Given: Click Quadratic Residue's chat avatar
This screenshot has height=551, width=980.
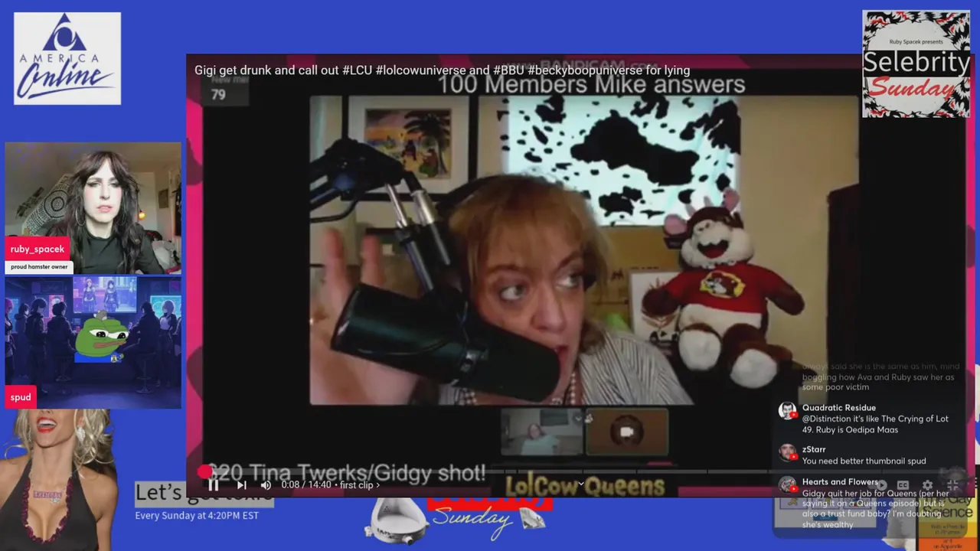Looking at the screenshot, I should coord(787,411).
